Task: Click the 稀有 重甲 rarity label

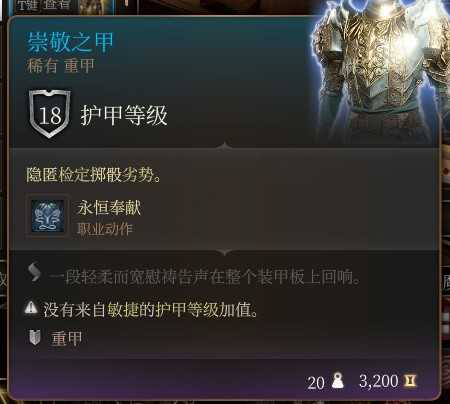Action: [x=60, y=65]
